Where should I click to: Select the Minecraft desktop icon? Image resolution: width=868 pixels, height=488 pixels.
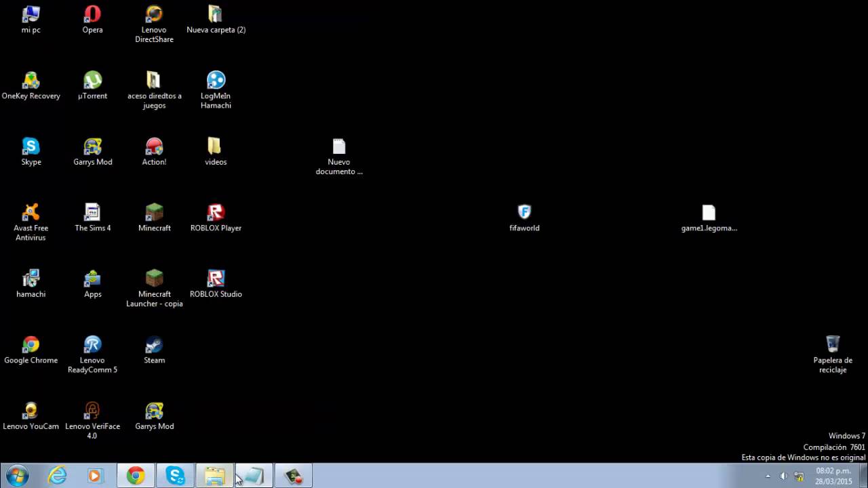click(154, 218)
